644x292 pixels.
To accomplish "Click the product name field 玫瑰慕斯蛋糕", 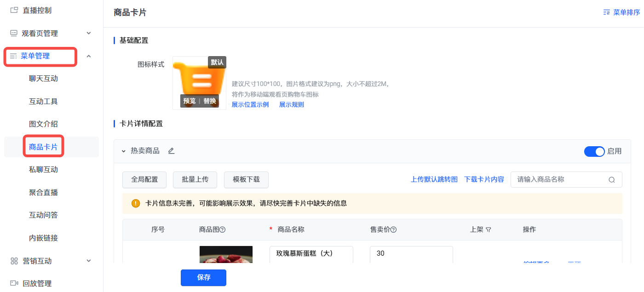I will pos(311,254).
